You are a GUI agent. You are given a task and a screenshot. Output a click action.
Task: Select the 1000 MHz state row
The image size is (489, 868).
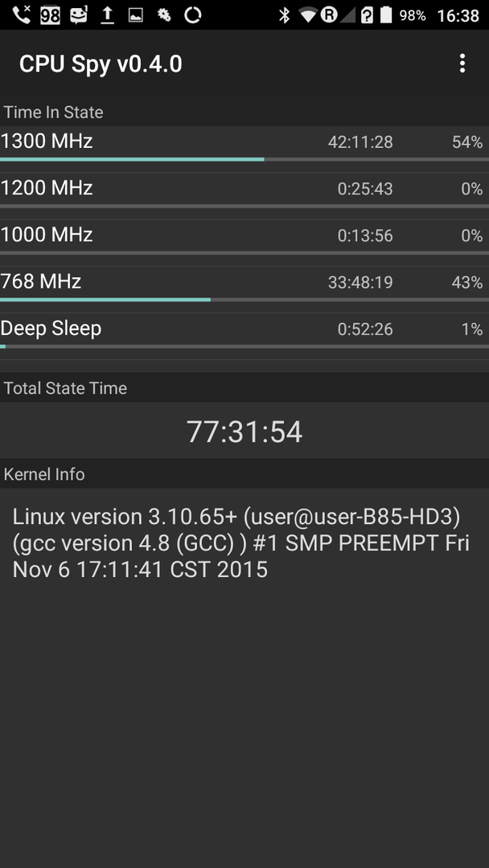point(244,240)
